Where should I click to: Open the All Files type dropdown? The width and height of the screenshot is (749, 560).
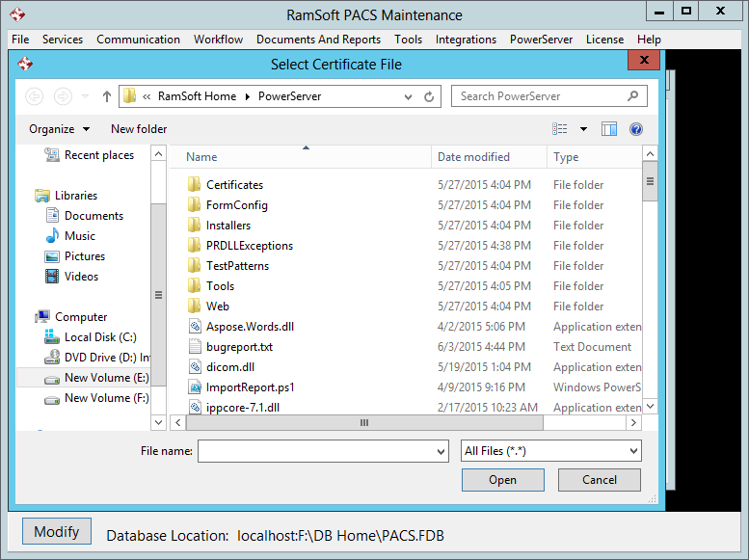coord(550,451)
